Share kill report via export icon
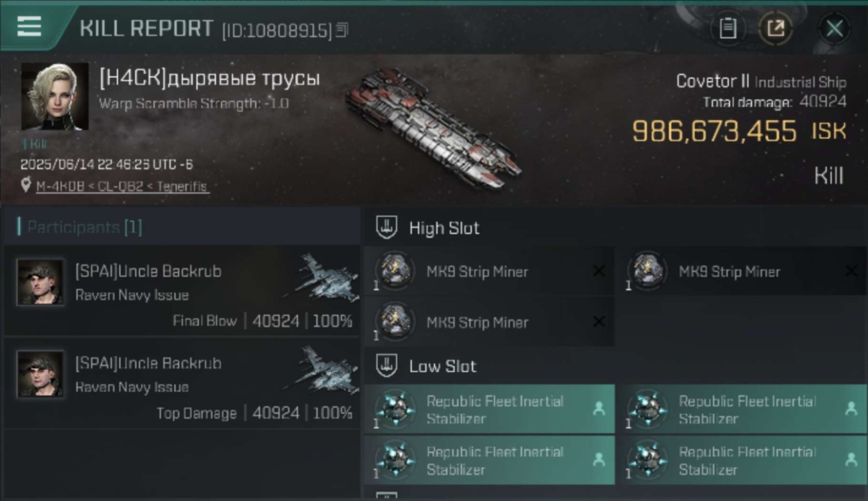Image resolution: width=868 pixels, height=501 pixels. (x=775, y=29)
